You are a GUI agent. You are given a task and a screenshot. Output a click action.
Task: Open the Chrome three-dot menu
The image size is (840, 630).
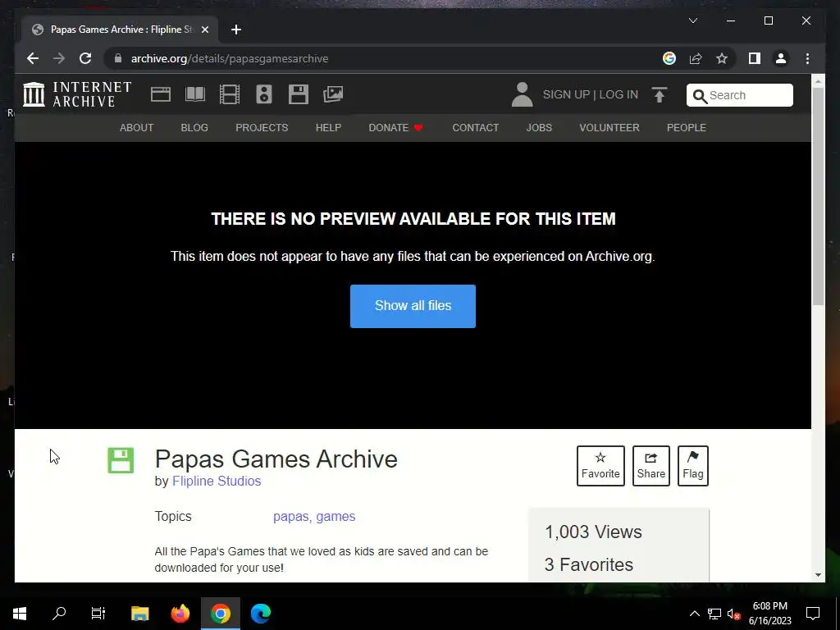tap(807, 58)
